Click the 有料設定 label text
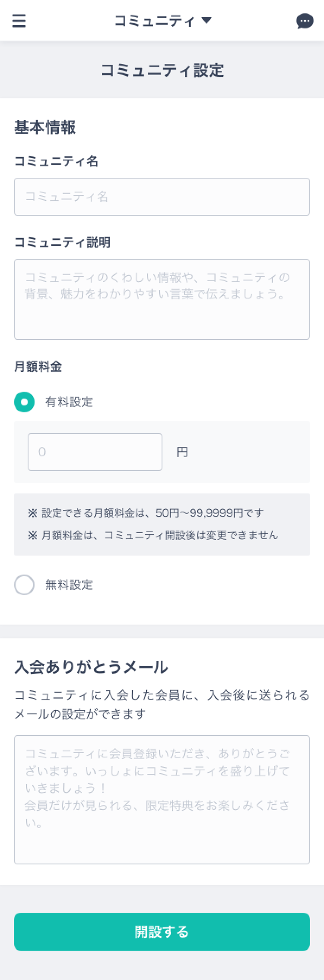The height and width of the screenshot is (980, 324). pos(69,402)
